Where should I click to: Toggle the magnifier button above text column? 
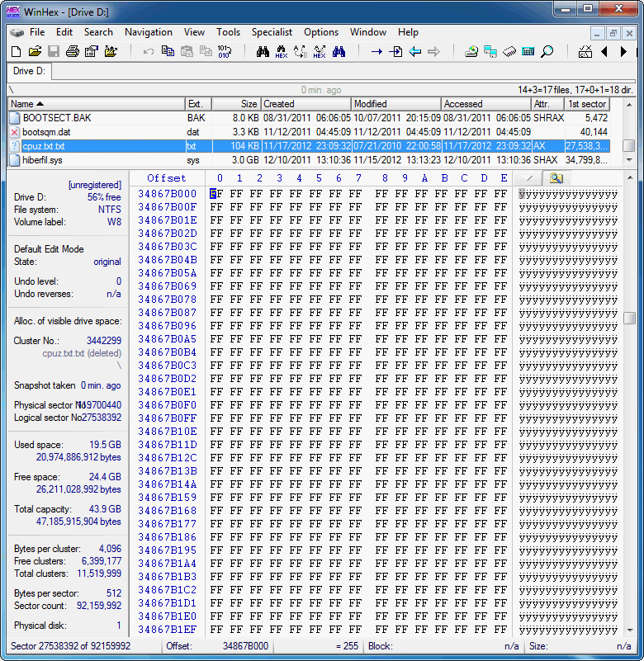pyautogui.click(x=556, y=178)
